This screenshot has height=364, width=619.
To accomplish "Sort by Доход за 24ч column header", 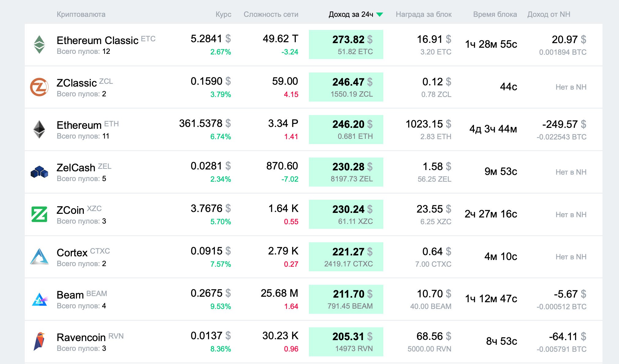I will coord(351,14).
